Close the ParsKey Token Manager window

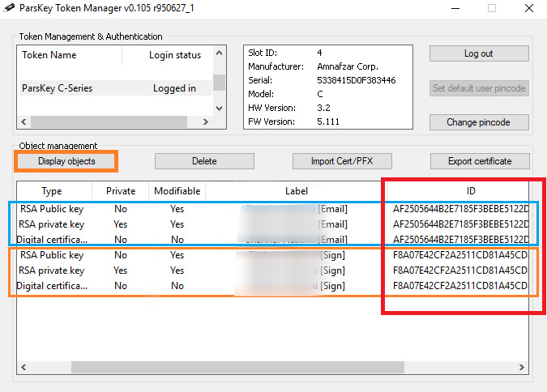529,8
